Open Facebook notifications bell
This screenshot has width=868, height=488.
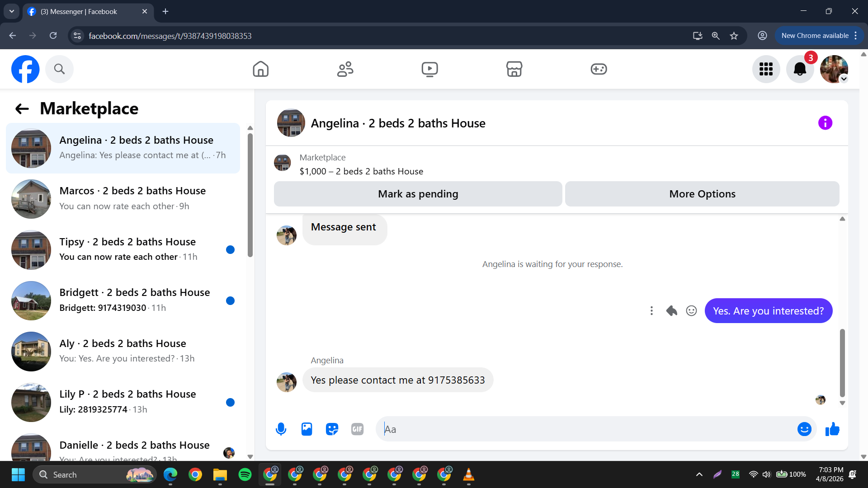click(x=800, y=69)
